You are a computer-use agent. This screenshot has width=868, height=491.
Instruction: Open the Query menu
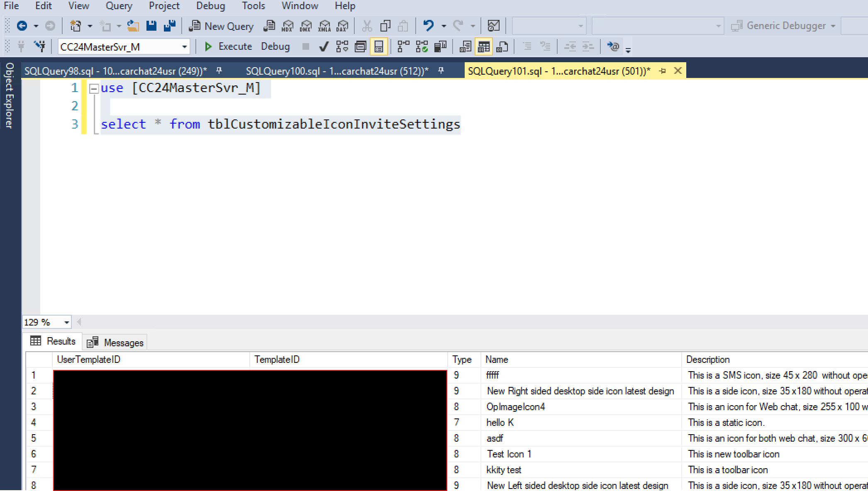(x=119, y=6)
